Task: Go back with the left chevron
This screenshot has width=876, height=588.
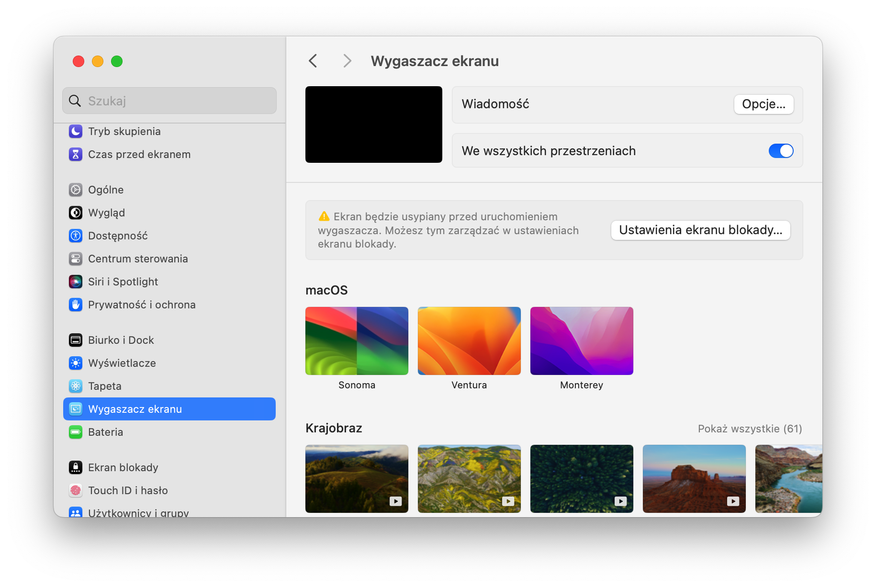Action: [x=313, y=61]
